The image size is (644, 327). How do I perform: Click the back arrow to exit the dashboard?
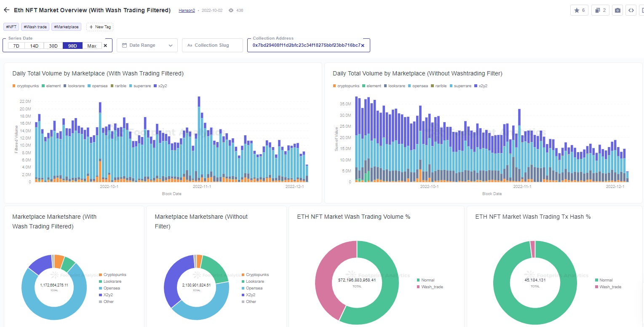point(6,10)
